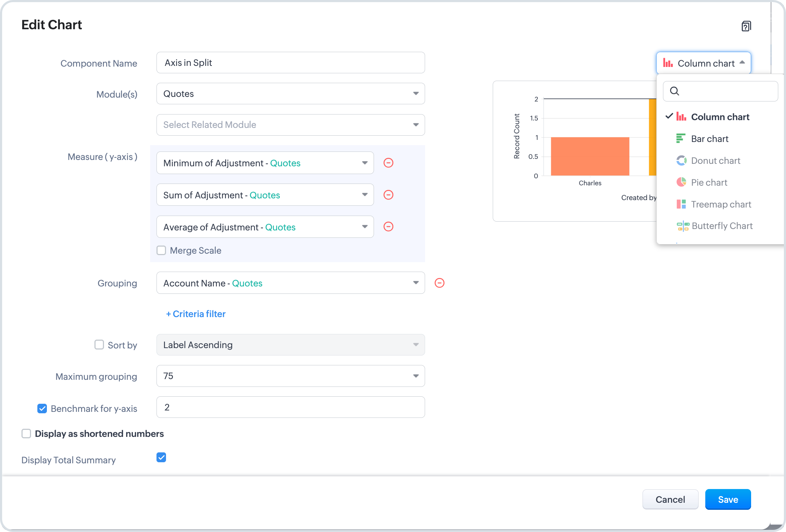
Task: Choose Butterfly Chart option
Action: tap(721, 226)
